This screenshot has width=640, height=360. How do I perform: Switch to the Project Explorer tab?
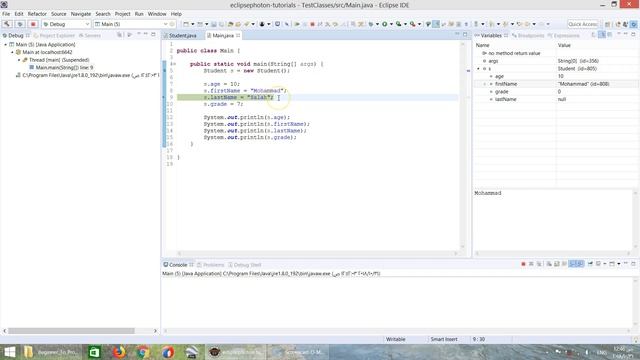(x=54, y=36)
